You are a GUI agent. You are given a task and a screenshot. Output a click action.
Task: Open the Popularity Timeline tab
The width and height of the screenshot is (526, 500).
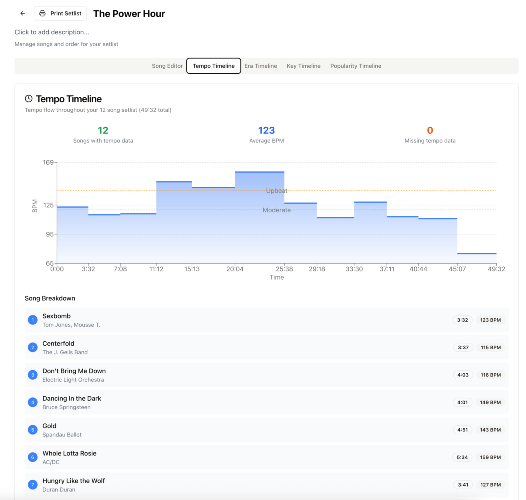click(x=356, y=66)
